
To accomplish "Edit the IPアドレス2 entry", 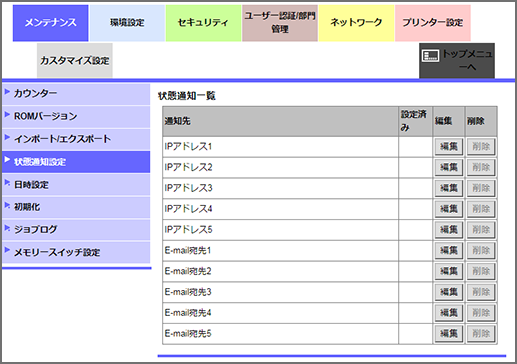I will (449, 167).
